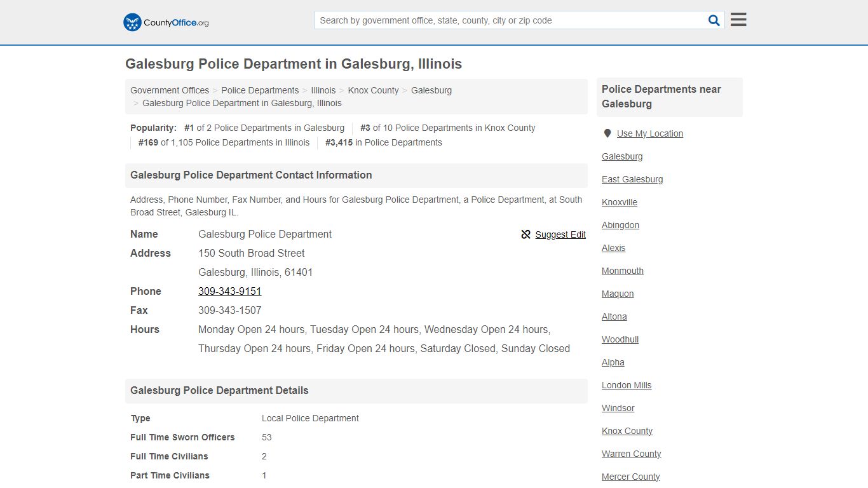
Task: Click the fax number 309-343-1507
Action: 230,310
